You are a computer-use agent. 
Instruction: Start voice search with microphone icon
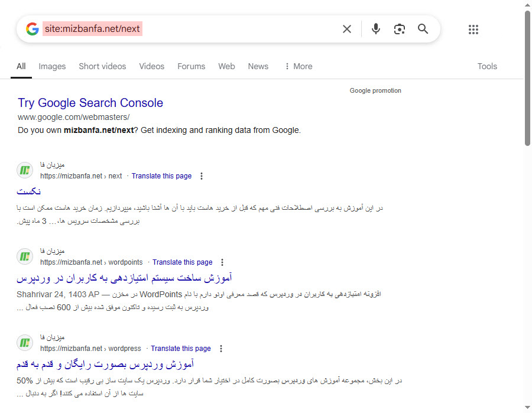coord(375,29)
